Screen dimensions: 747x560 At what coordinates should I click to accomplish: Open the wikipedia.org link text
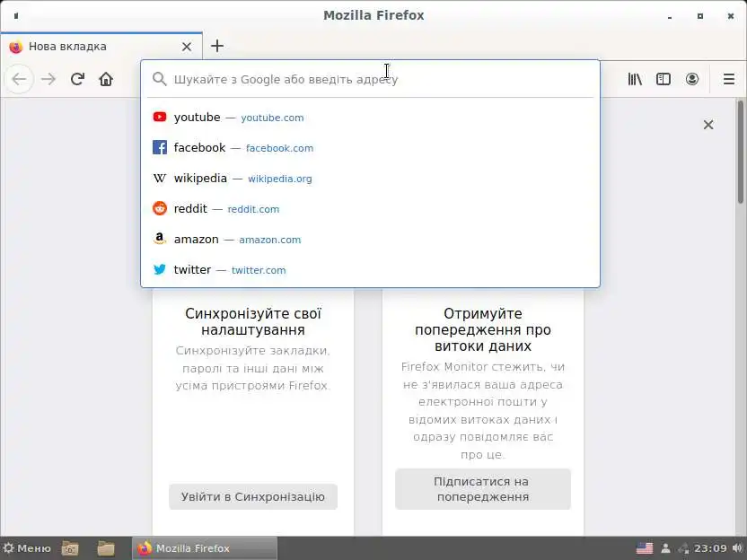pos(279,179)
